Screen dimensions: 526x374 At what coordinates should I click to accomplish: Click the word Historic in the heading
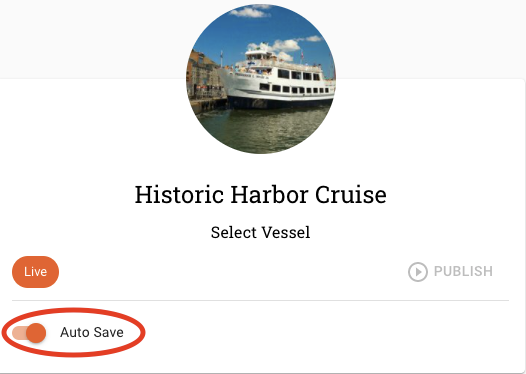(179, 195)
